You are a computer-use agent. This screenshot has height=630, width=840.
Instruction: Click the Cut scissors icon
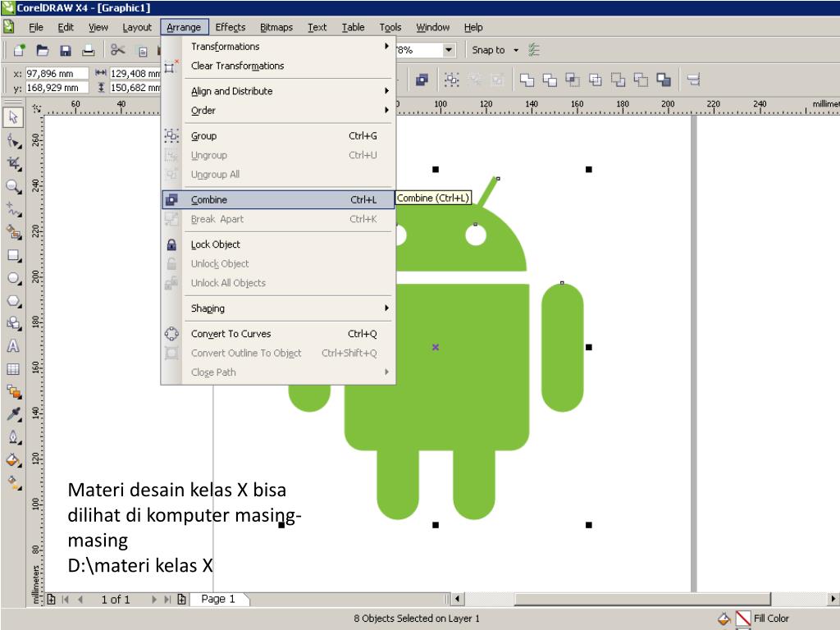click(x=117, y=50)
